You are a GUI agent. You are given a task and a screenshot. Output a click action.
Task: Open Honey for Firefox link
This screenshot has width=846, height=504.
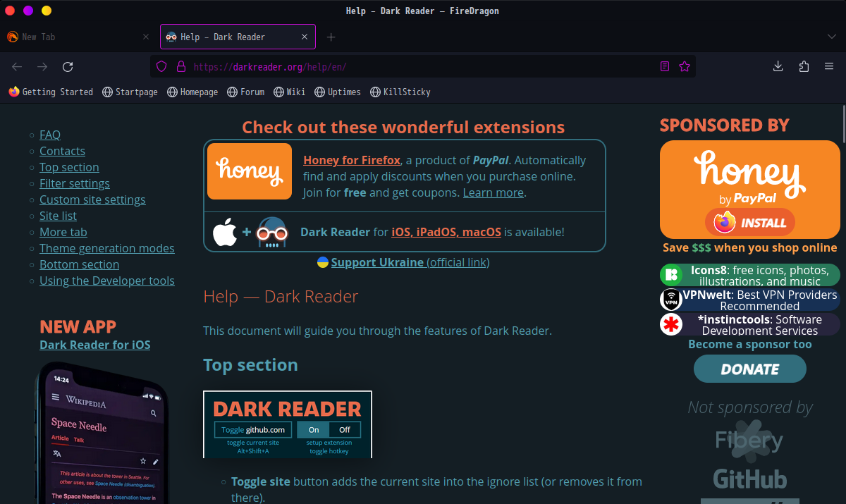point(352,160)
